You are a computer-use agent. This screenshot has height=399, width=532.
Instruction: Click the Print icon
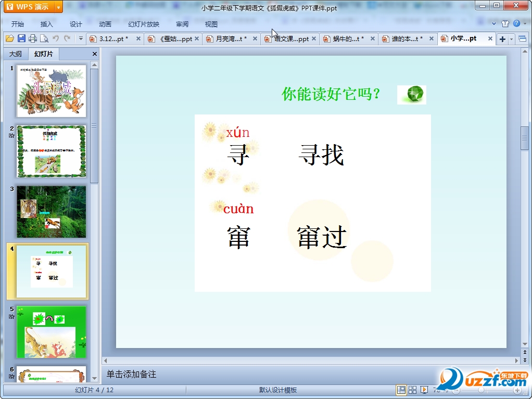33,38
